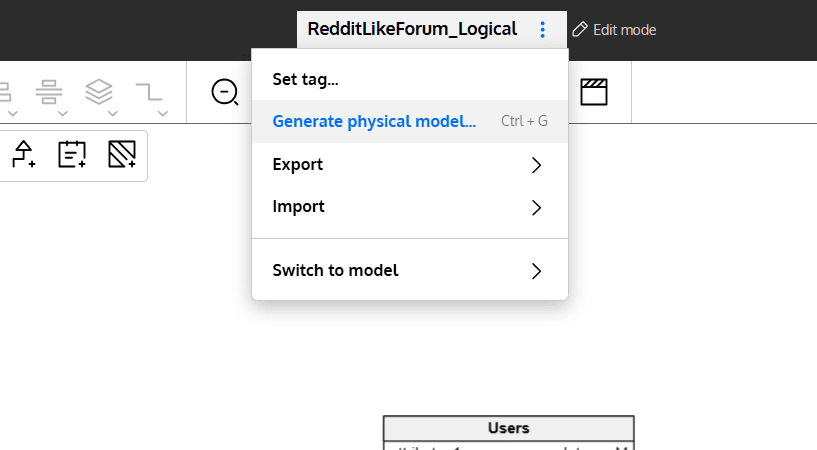
Task: Click the connector line style icon
Action: pos(149,92)
